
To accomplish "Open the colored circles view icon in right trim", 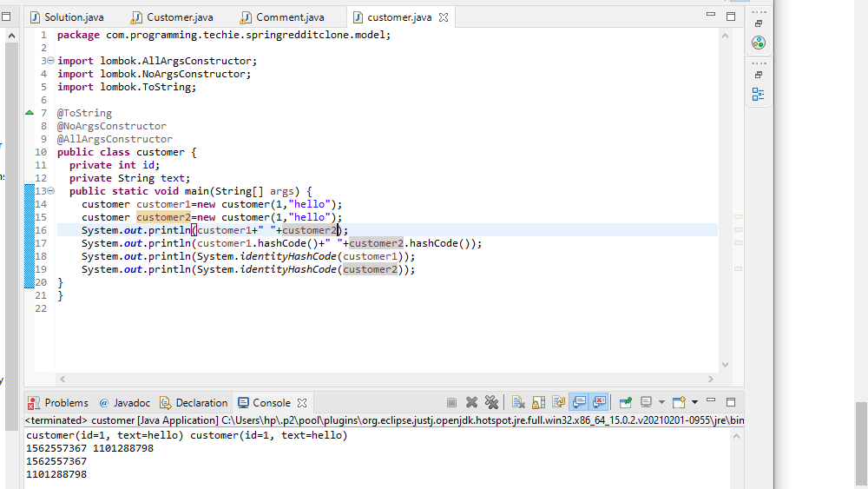I will (x=759, y=43).
